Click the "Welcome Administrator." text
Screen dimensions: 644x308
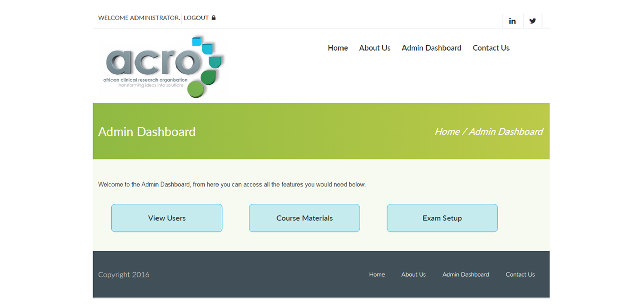click(139, 18)
